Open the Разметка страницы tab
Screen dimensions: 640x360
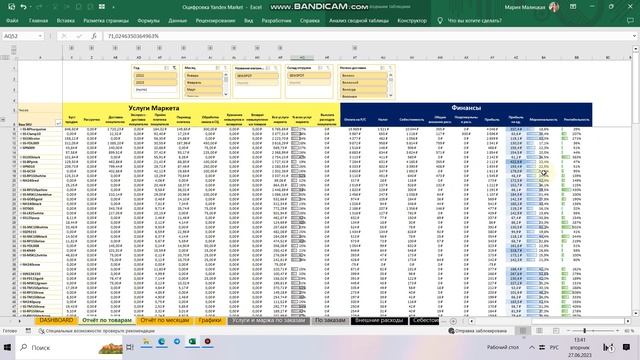tap(106, 20)
